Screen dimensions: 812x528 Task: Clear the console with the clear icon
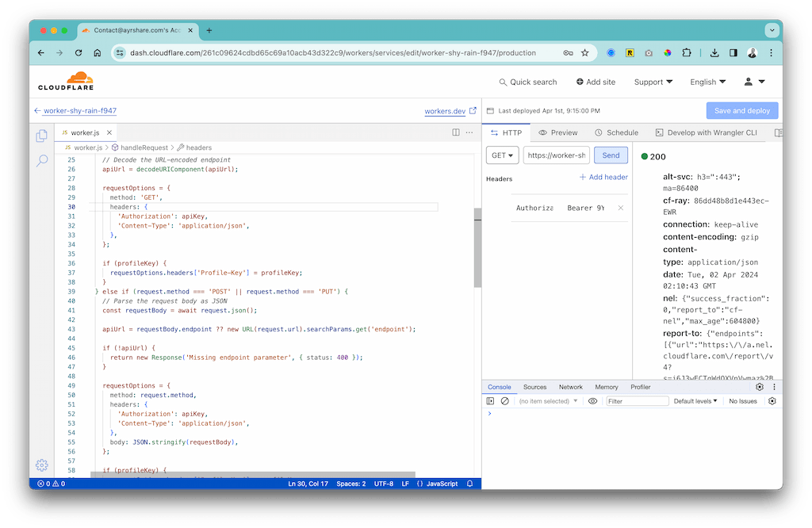[505, 401]
